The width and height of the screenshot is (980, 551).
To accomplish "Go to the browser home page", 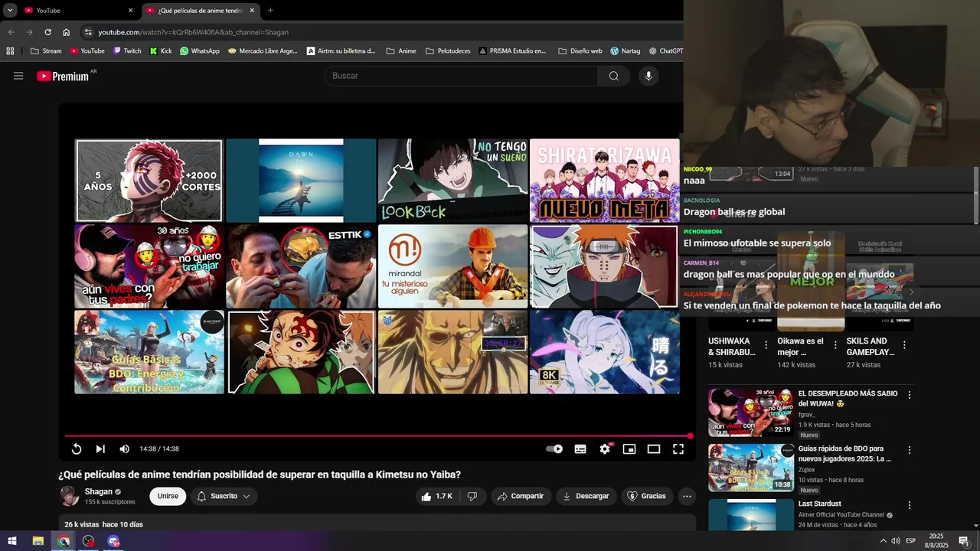I will (x=66, y=32).
